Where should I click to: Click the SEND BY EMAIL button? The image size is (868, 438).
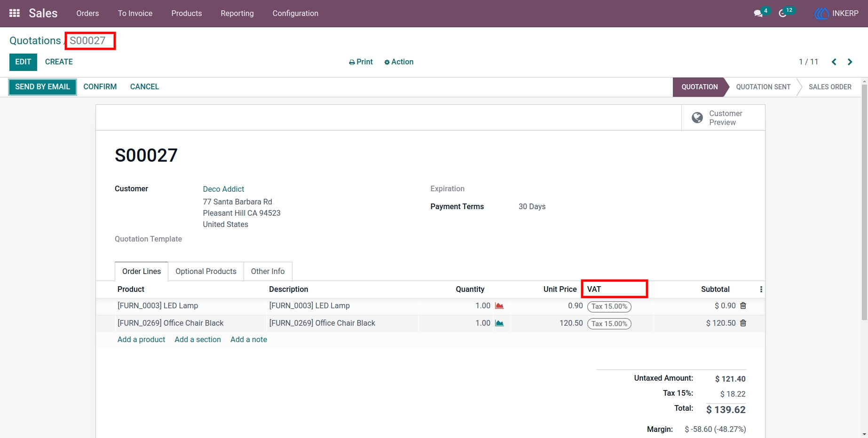(x=42, y=87)
